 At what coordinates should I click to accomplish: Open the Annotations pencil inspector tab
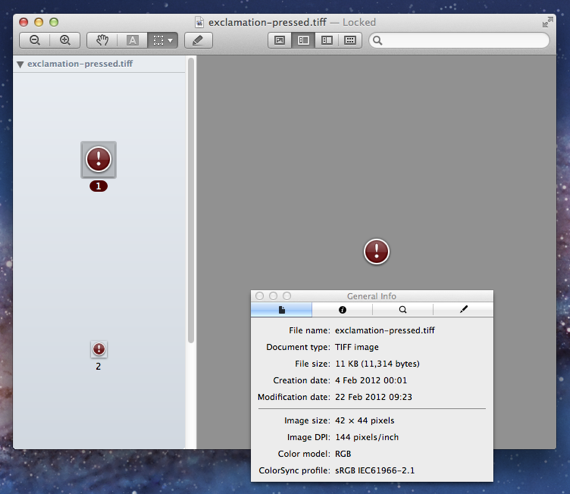463,310
